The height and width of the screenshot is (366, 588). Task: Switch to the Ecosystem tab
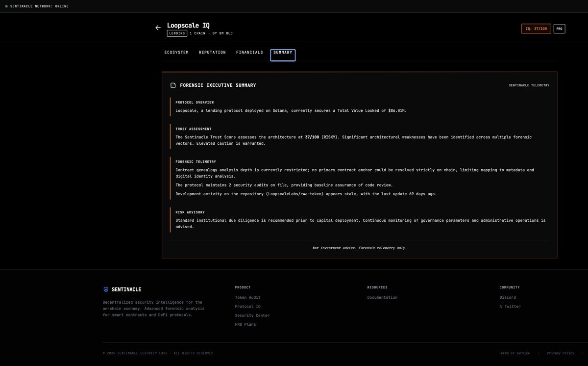176,52
